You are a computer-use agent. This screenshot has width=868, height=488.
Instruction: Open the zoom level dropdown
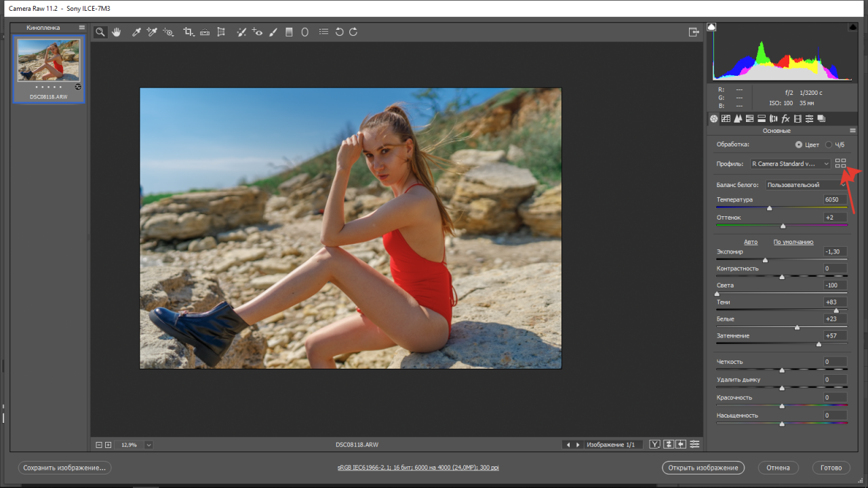tap(149, 445)
